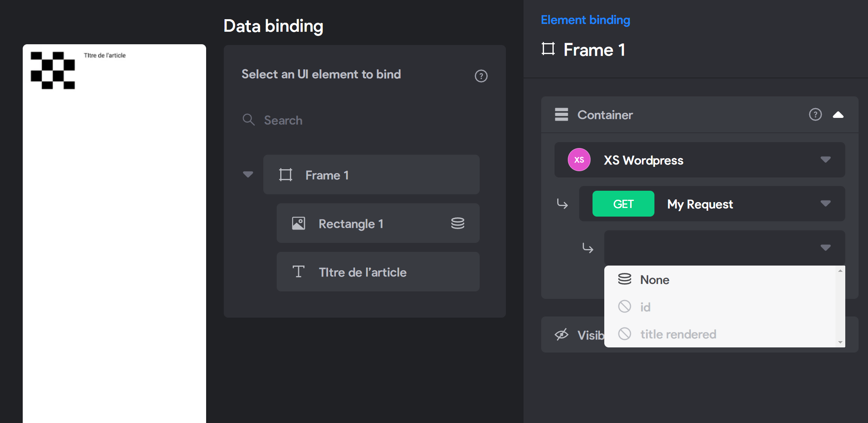Click the Visibility crossed-eye icon
The width and height of the screenshot is (868, 423).
coord(561,334)
